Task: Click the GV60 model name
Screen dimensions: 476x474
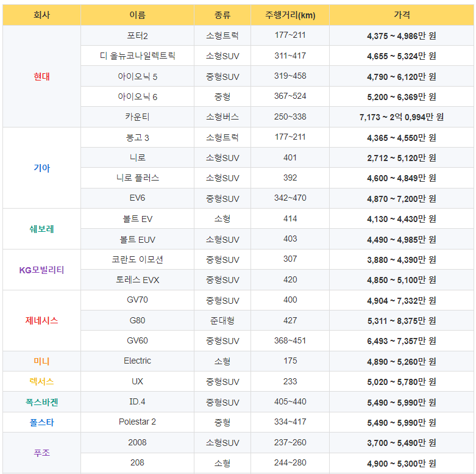Action: point(137,340)
